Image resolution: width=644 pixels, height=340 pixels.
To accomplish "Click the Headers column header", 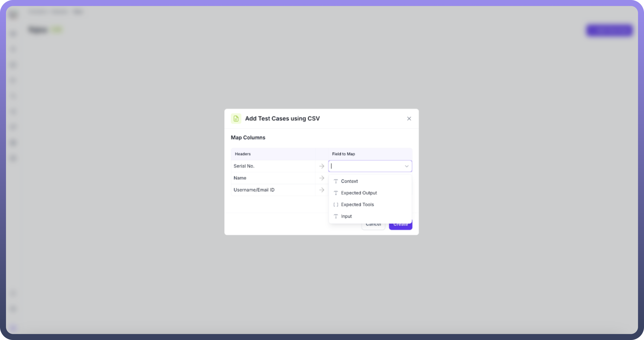I will [243, 154].
